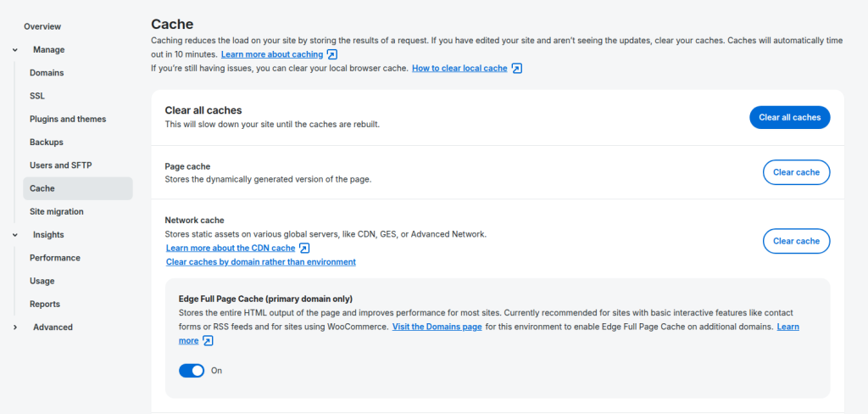Clear the Page cache
The height and width of the screenshot is (414, 868).
coord(796,172)
